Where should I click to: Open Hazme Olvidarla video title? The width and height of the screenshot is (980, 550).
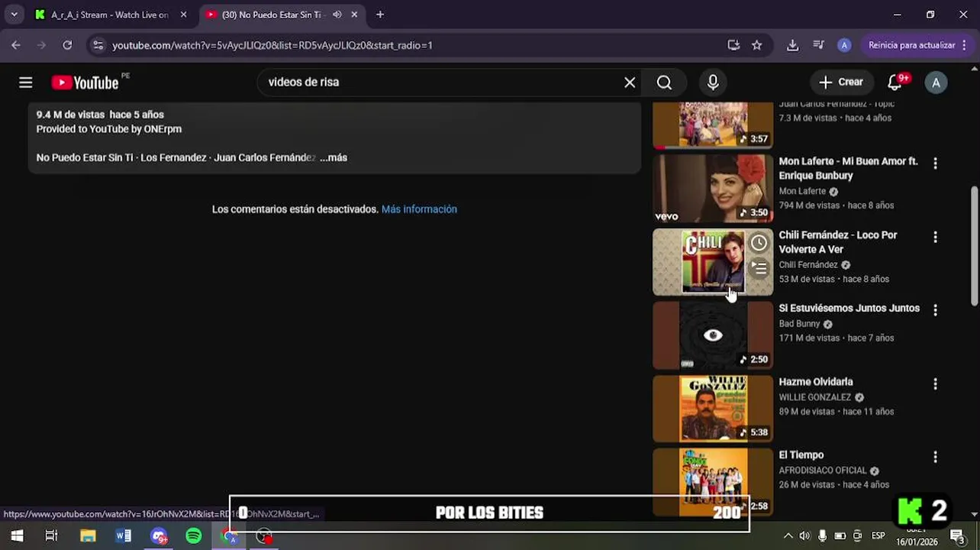[816, 382]
